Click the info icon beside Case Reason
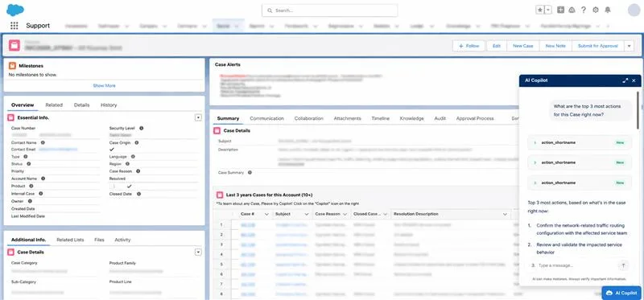 click(138, 171)
